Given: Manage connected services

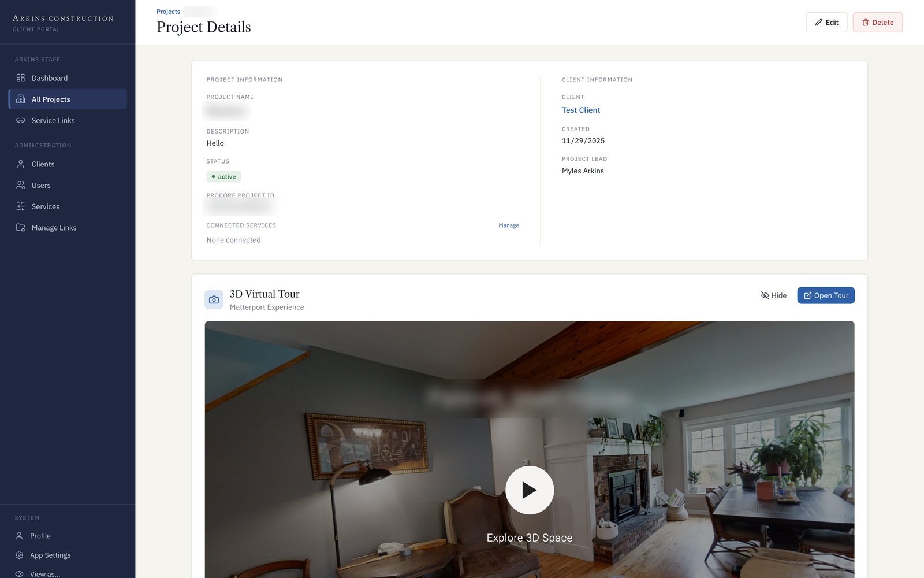Looking at the screenshot, I should pyautogui.click(x=509, y=225).
